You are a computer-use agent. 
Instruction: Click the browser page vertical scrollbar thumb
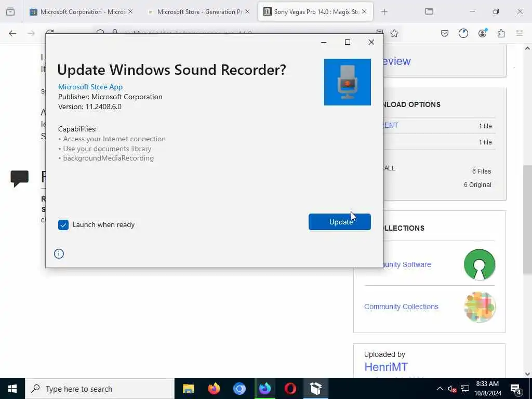[x=527, y=219]
